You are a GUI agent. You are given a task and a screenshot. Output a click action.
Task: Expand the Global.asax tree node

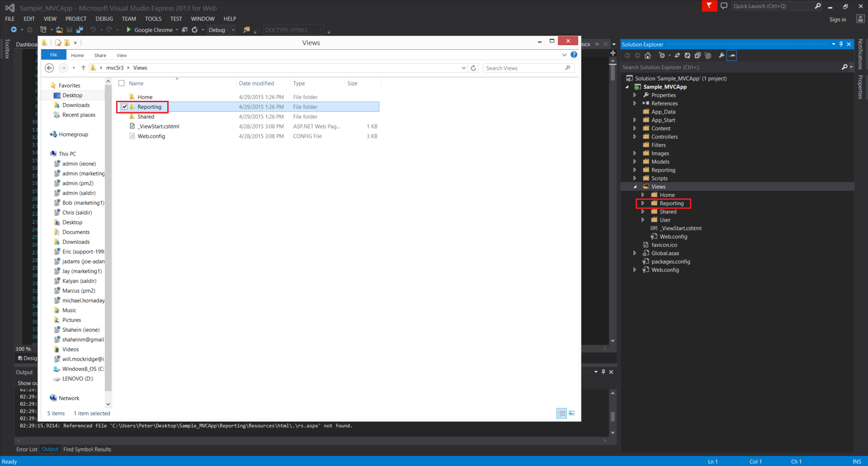pos(635,254)
